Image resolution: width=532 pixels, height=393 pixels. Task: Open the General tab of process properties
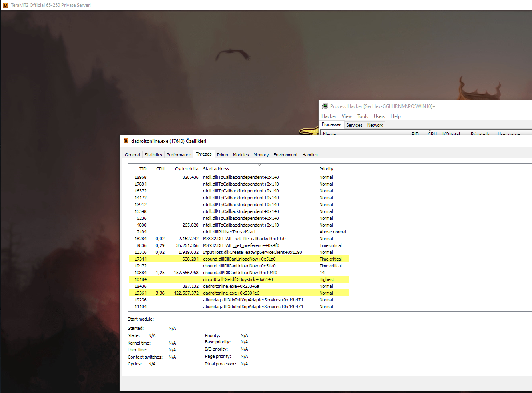click(x=132, y=155)
